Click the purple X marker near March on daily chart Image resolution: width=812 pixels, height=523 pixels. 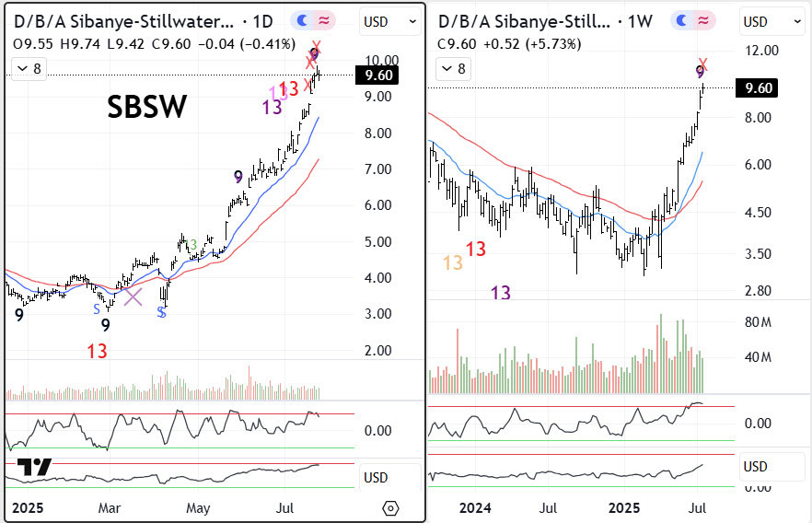click(x=133, y=296)
